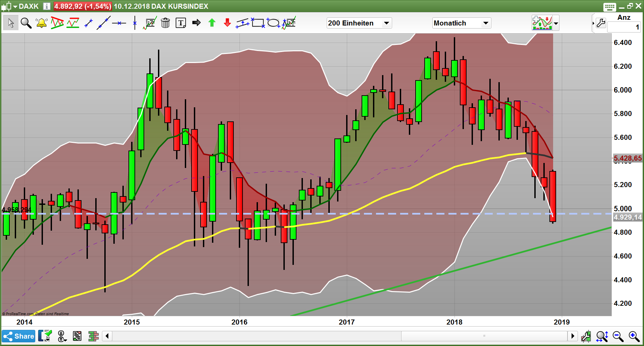Click the scrollbar right arrow
This screenshot has width=644, height=346.
click(x=572, y=336)
